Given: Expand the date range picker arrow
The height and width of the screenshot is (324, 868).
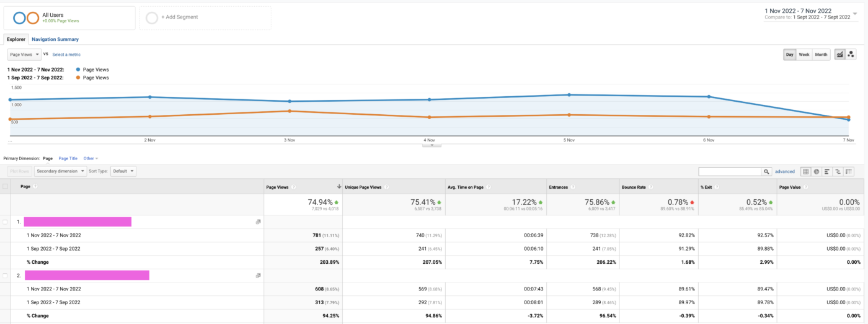Looking at the screenshot, I should click(x=855, y=13).
